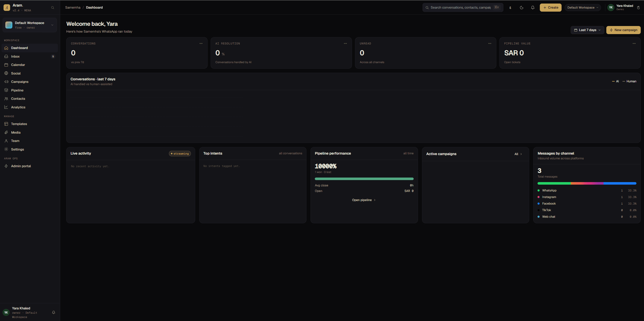Open Default Workspace dropdown in top bar

click(583, 8)
